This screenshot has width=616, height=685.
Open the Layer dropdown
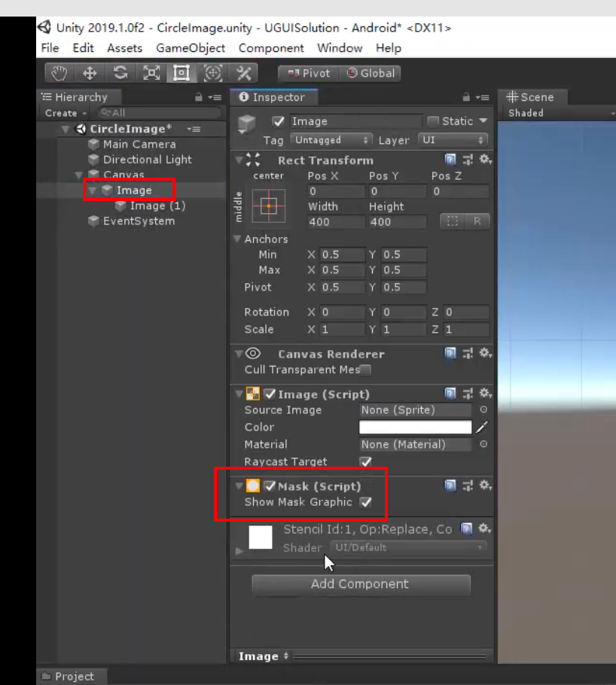point(453,140)
